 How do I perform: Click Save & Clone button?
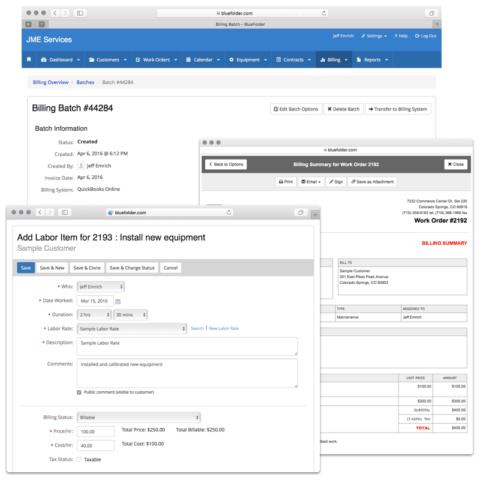click(87, 268)
